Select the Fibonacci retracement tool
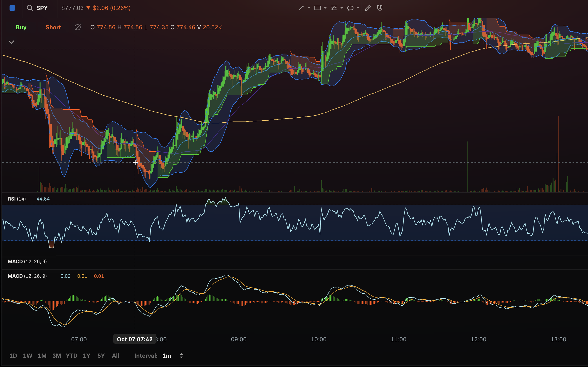Image resolution: width=588 pixels, height=367 pixels. 334,8
